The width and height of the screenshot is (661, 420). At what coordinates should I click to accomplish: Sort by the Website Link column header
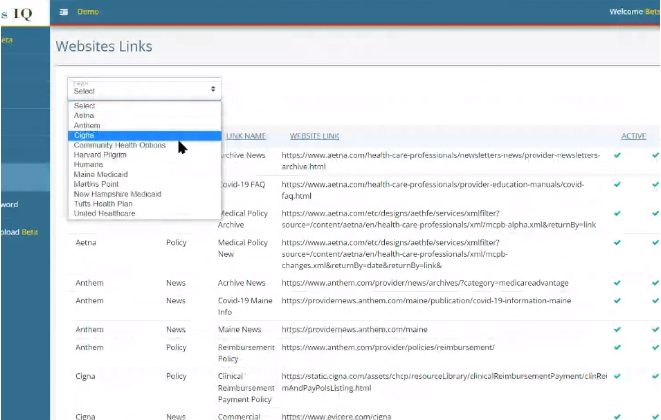(x=315, y=135)
